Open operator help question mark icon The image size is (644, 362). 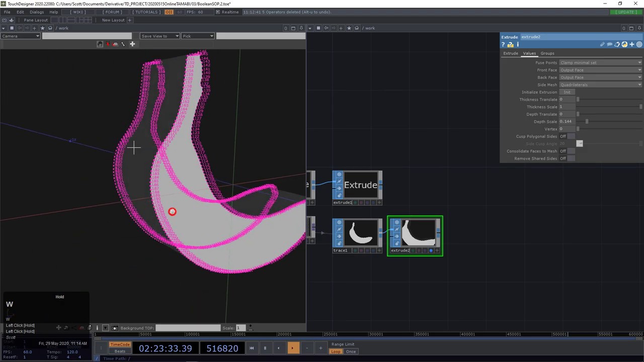click(x=503, y=45)
